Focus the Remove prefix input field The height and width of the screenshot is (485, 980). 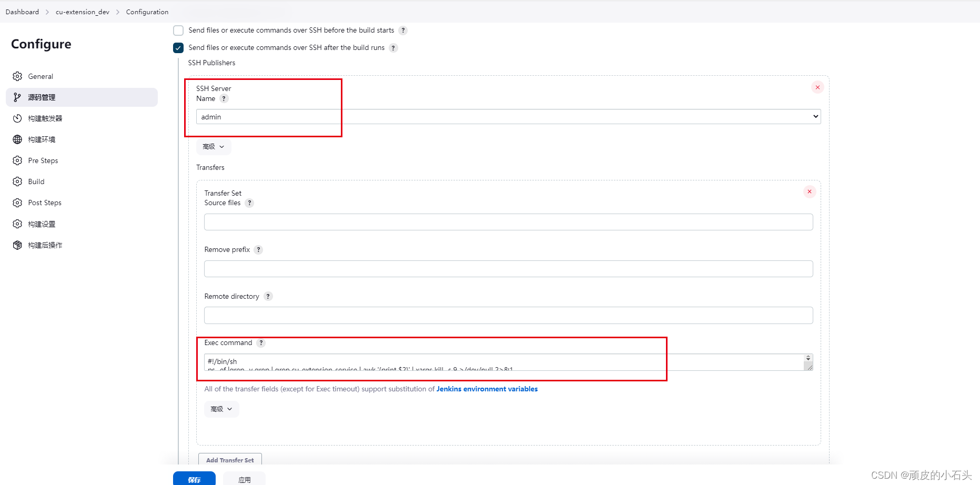(508, 269)
